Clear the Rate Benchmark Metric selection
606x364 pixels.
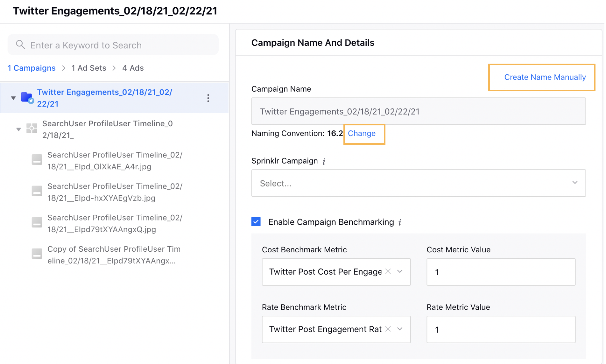pyautogui.click(x=388, y=329)
